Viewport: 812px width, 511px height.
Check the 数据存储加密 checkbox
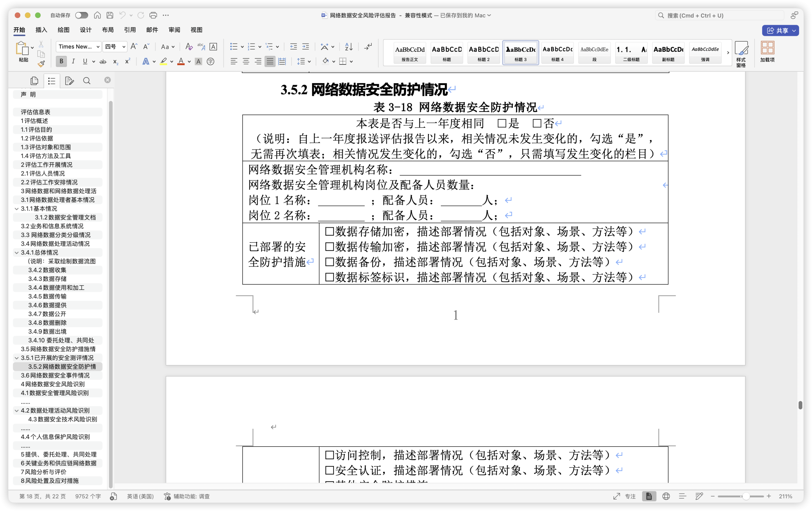click(x=329, y=231)
